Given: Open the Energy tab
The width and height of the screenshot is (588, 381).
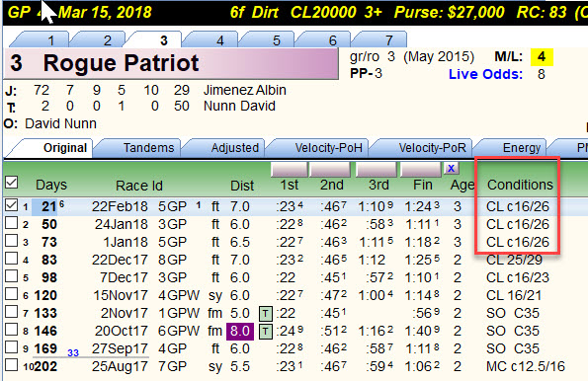Looking at the screenshot, I should pos(511,148).
